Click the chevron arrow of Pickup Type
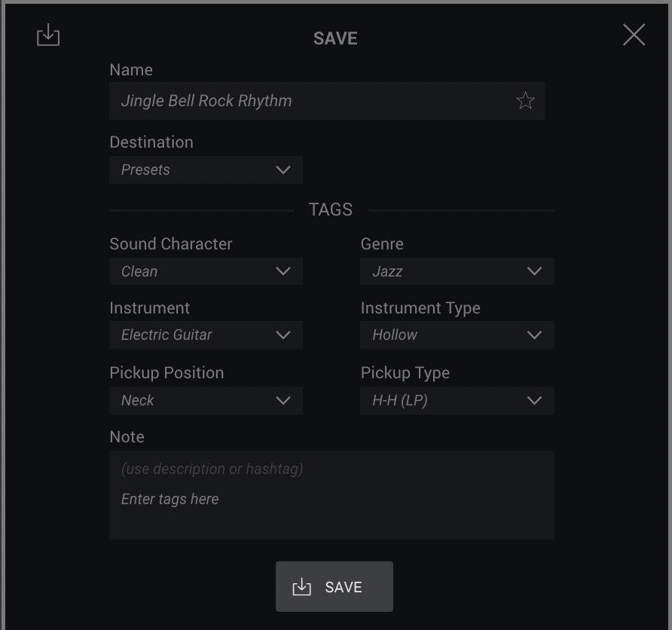This screenshot has height=630, width=672. tap(534, 401)
